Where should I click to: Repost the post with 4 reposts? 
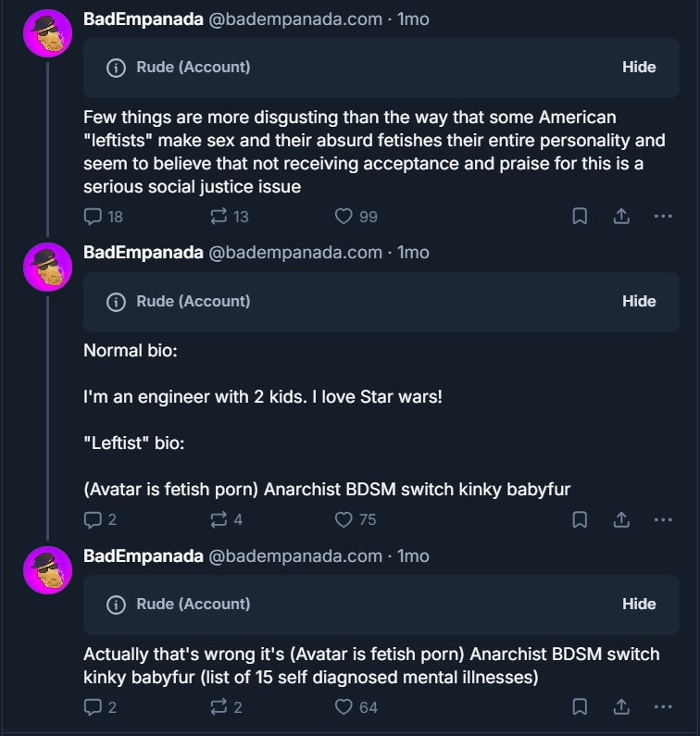[219, 519]
